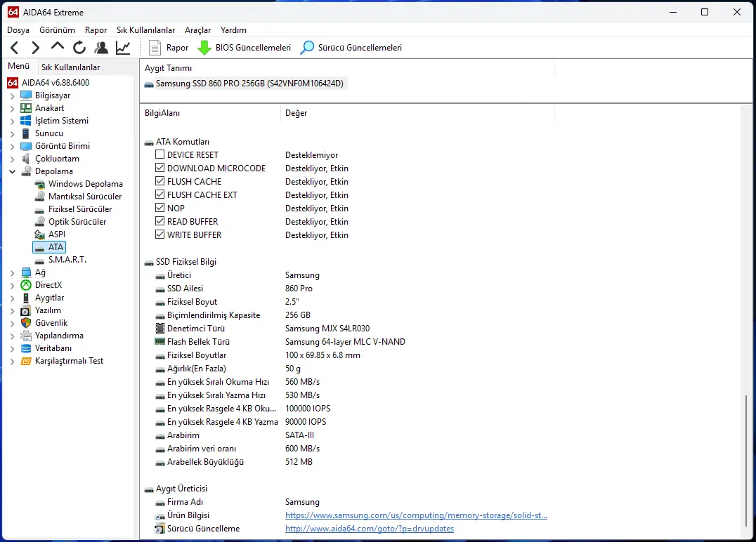The image size is (756, 542).
Task: Click the vertical scrollbar thumb in details pane
Action: coord(746,460)
